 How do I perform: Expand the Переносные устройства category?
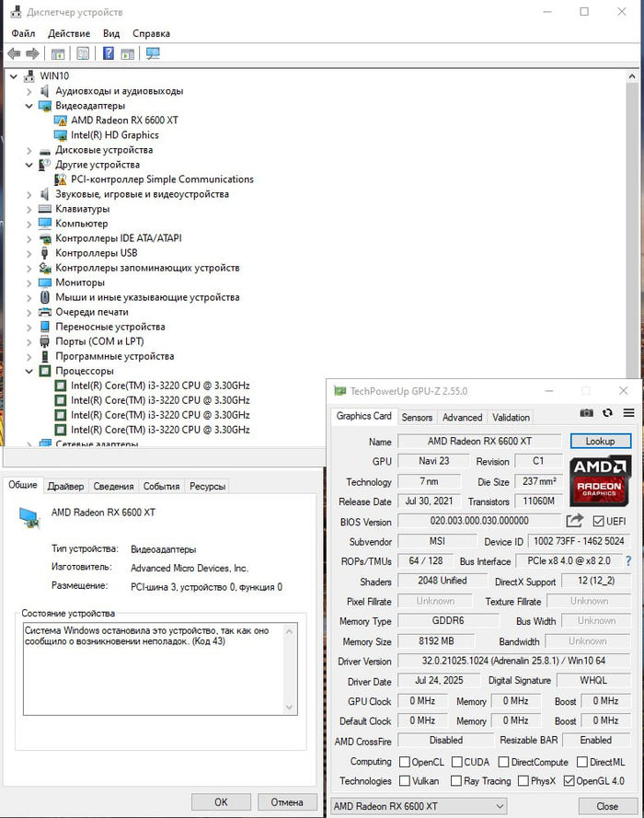[x=29, y=327]
